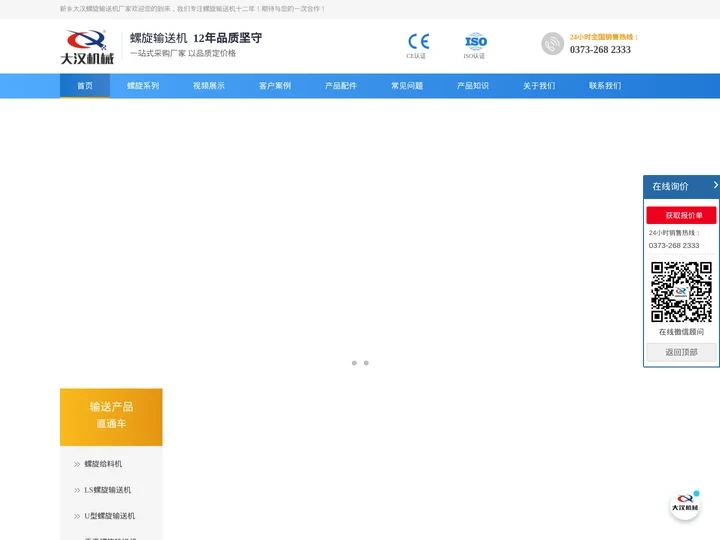Open the LS螺旋输送机 product link
720x540 pixels.
[x=107, y=490]
